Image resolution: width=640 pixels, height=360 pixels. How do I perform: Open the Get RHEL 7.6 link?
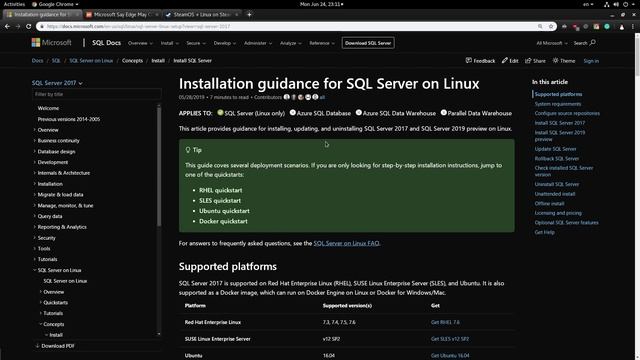click(x=445, y=322)
